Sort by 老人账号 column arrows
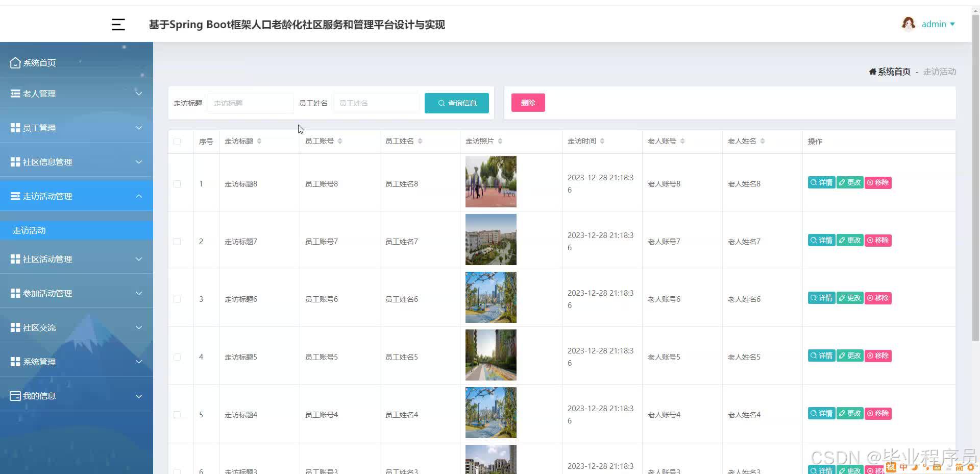This screenshot has width=980, height=474. click(x=682, y=141)
